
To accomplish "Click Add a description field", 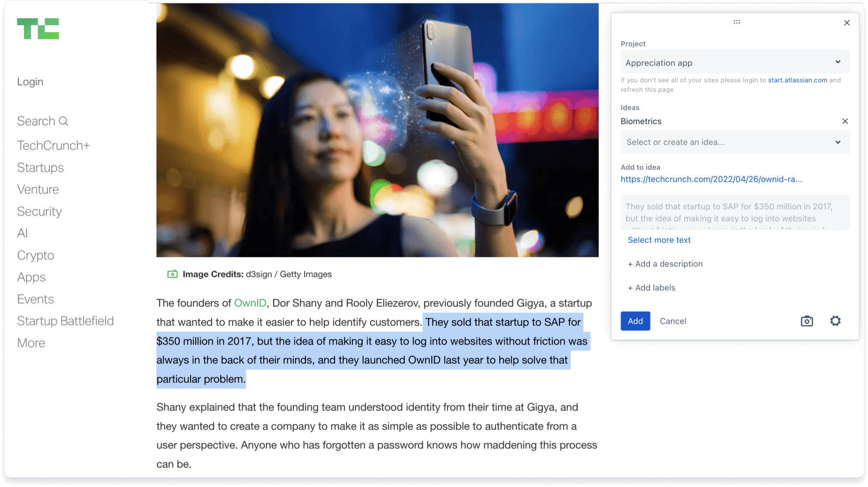I will coord(665,264).
